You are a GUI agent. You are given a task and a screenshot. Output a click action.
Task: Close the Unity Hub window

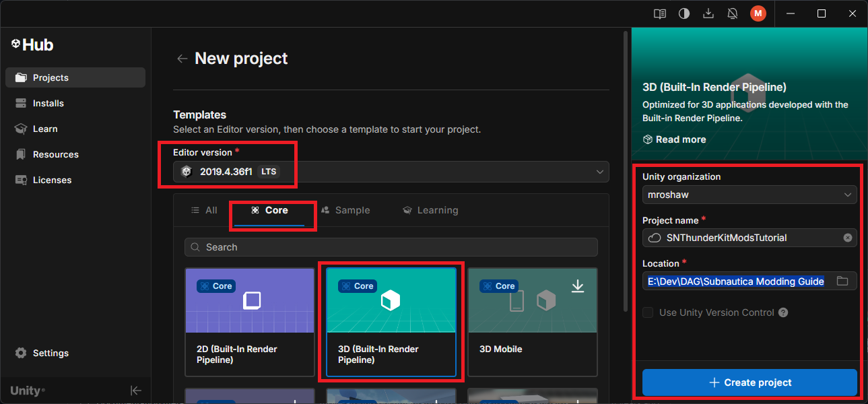(853, 13)
